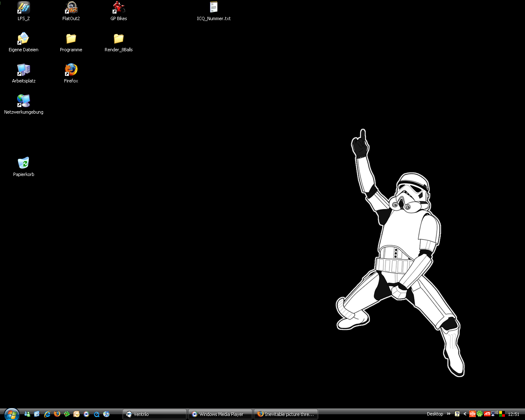Image resolution: width=525 pixels, height=420 pixels.
Task: Click the 12:51 taskbar clock
Action: [514, 414]
